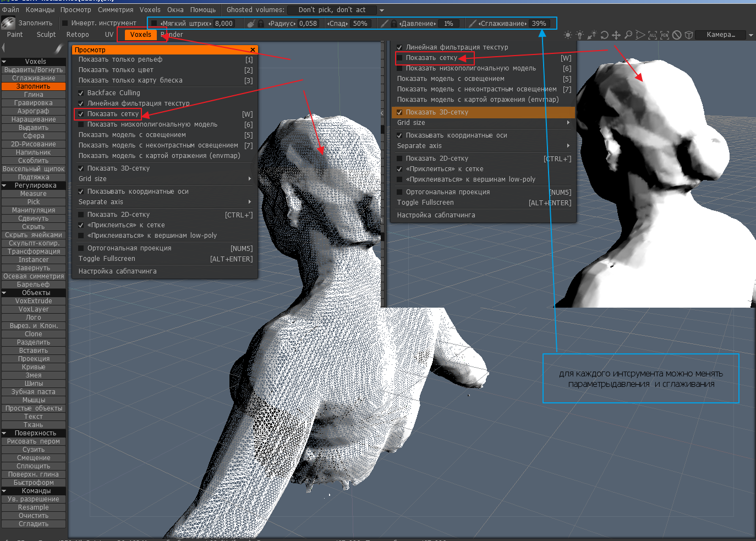756x541 pixels.
Task: Click the Радиус value field 0,058
Action: pyautogui.click(x=308, y=24)
